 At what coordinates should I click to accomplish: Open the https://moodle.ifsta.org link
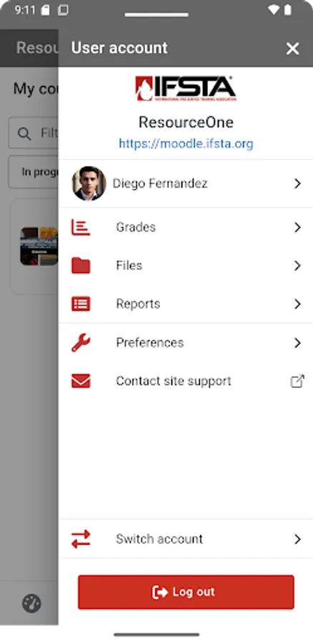click(186, 144)
